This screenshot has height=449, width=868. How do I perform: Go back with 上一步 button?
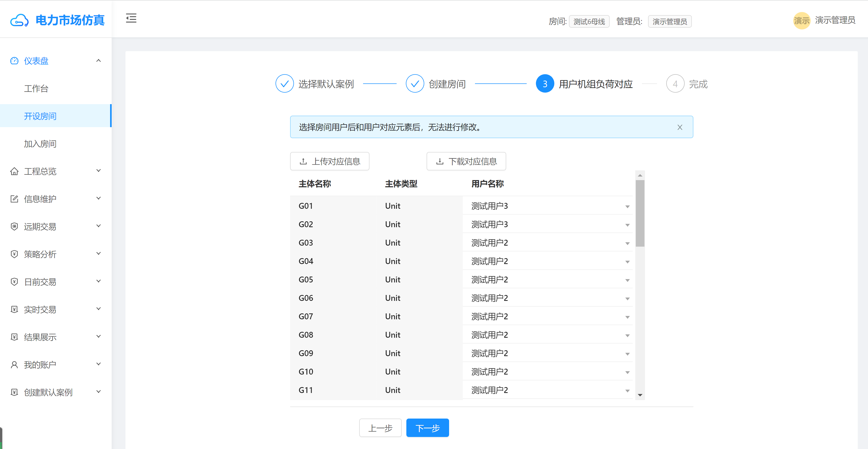point(380,428)
